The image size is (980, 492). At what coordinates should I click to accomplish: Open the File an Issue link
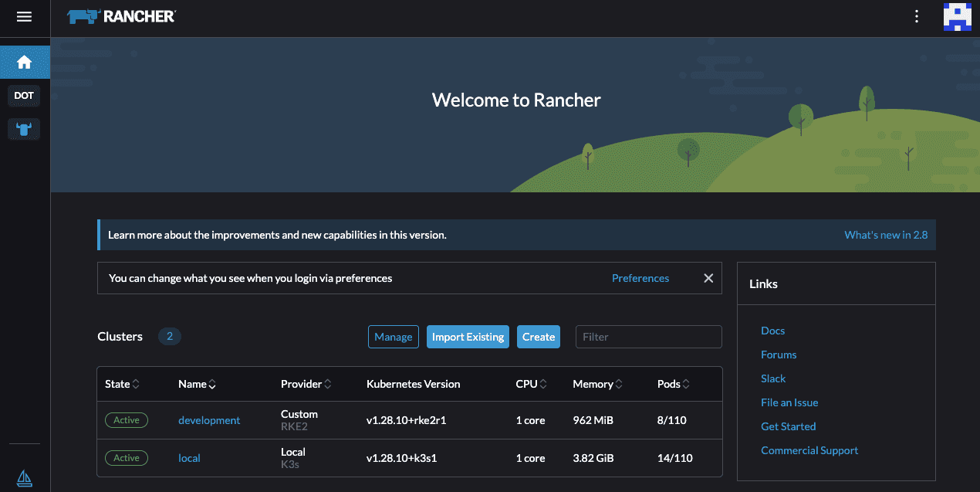coord(789,402)
